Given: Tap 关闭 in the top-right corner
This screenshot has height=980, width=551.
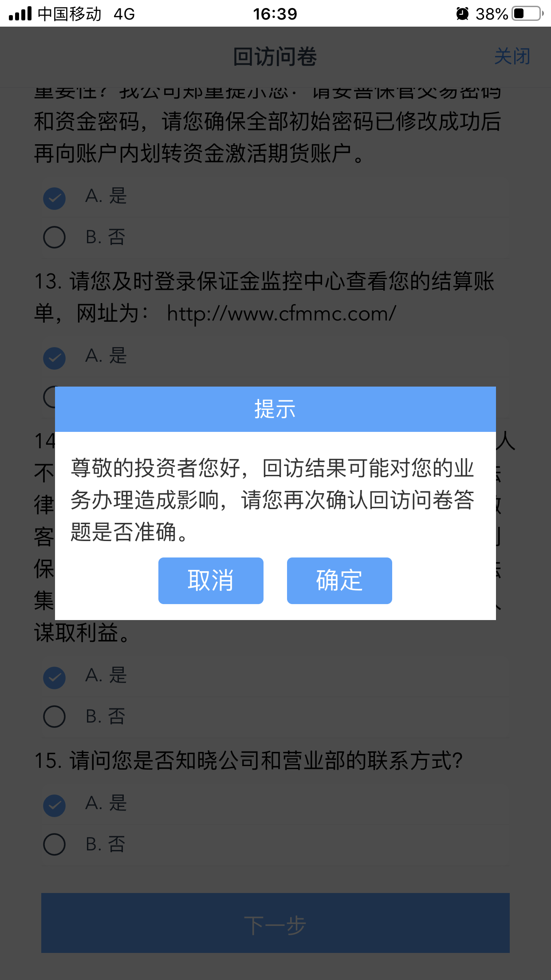Looking at the screenshot, I should 512,57.
